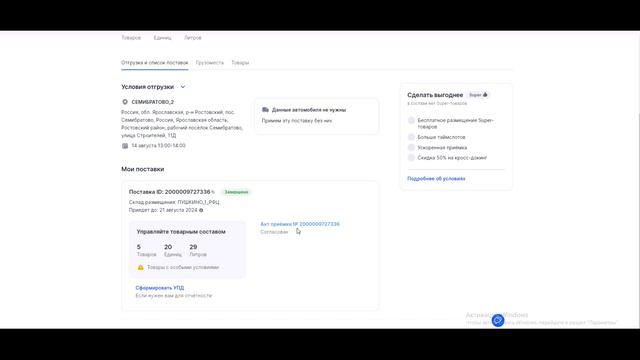Click the Товары с особыми условиями text
The image size is (640, 360).
(183, 267)
